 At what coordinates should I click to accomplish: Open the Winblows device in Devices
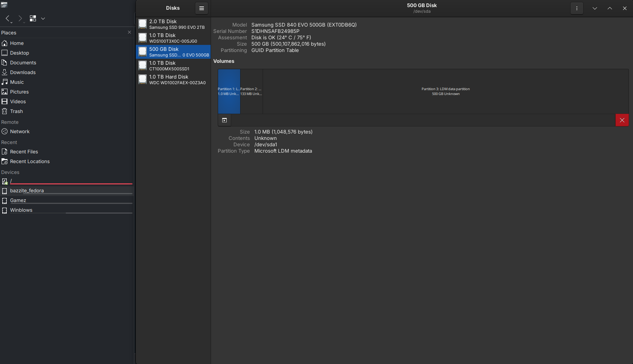pyautogui.click(x=21, y=210)
